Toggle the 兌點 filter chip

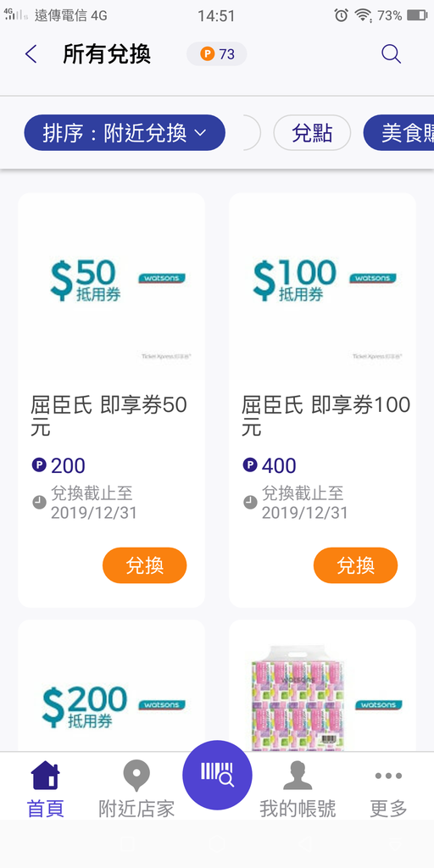312,133
